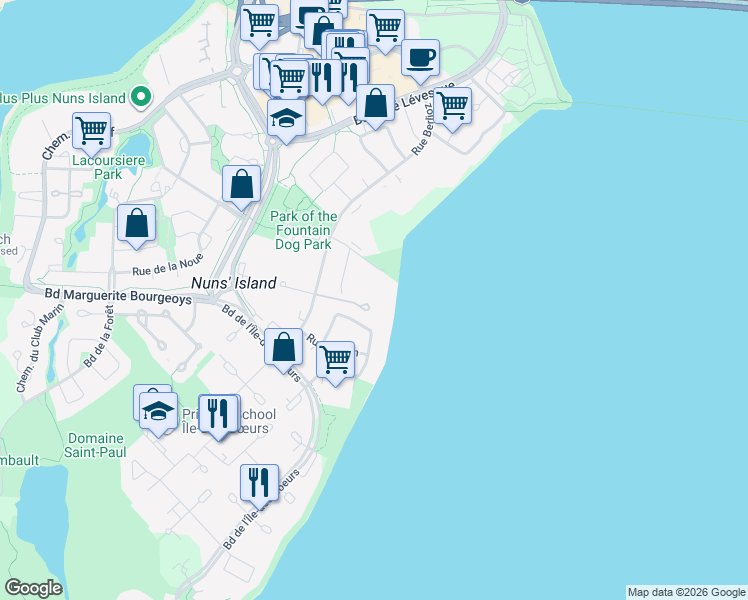Click the coffee cup café marker
Viewport: 748px width, 600px height.
coord(420,58)
